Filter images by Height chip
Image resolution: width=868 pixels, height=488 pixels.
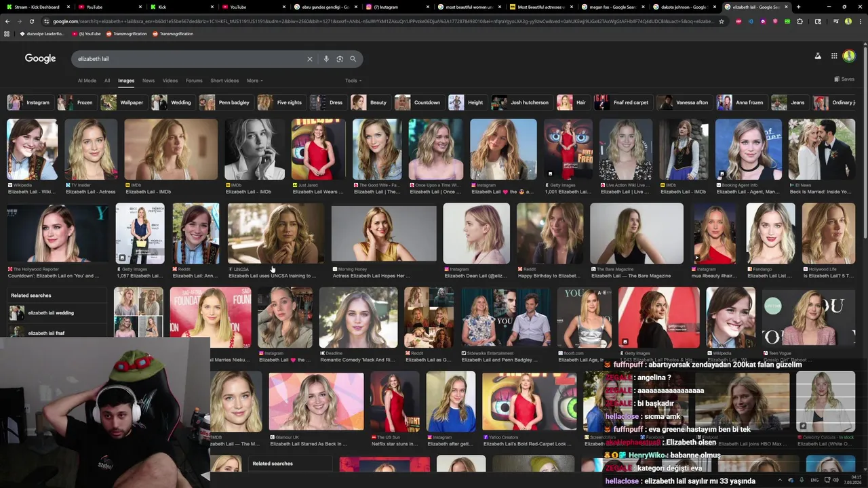pyautogui.click(x=467, y=102)
